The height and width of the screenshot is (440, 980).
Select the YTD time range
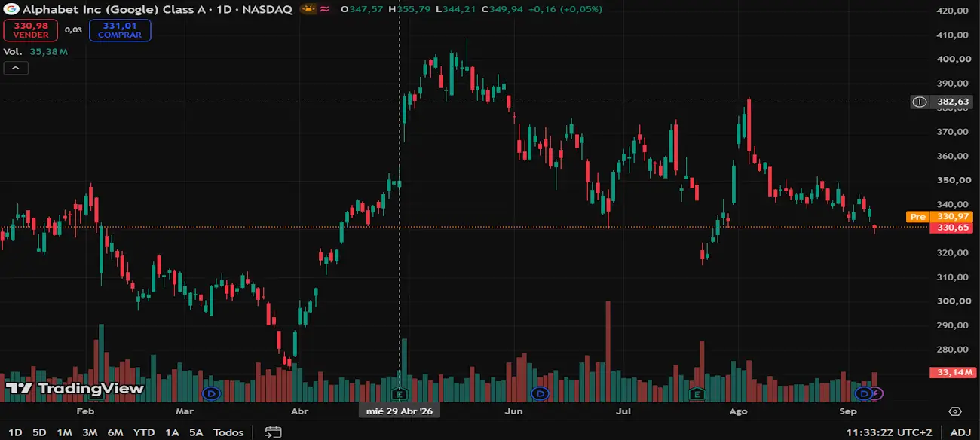pyautogui.click(x=144, y=432)
